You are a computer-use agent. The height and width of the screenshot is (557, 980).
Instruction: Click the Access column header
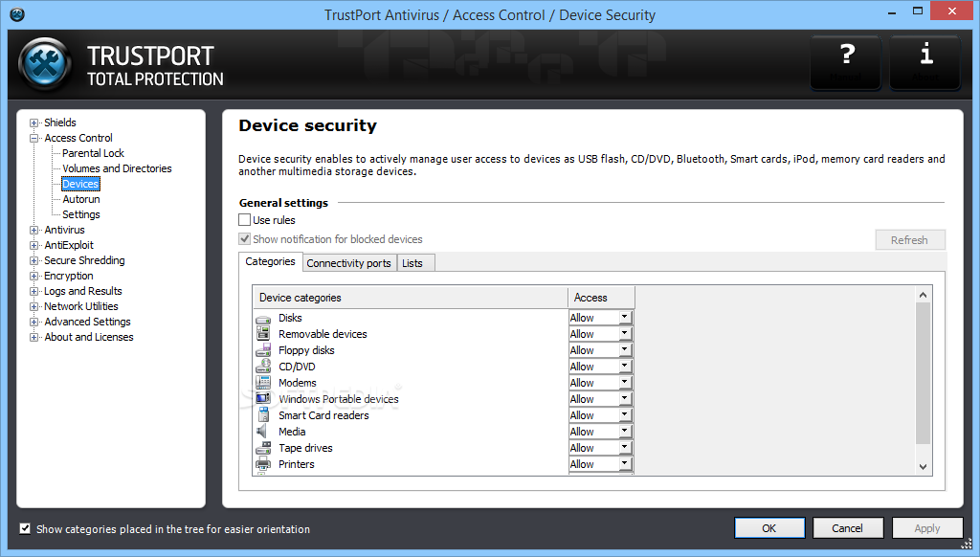[x=601, y=298]
